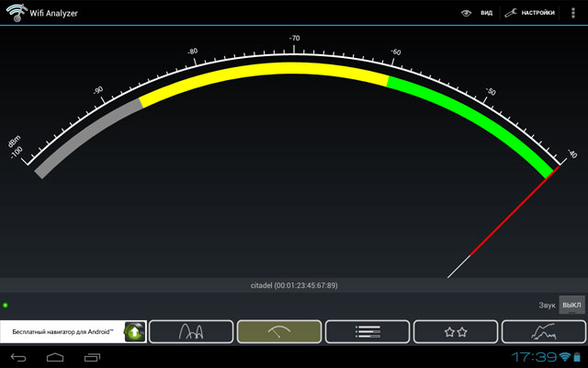588x368 pixels.
Task: Open the ВИД view menu
Action: coord(477,13)
